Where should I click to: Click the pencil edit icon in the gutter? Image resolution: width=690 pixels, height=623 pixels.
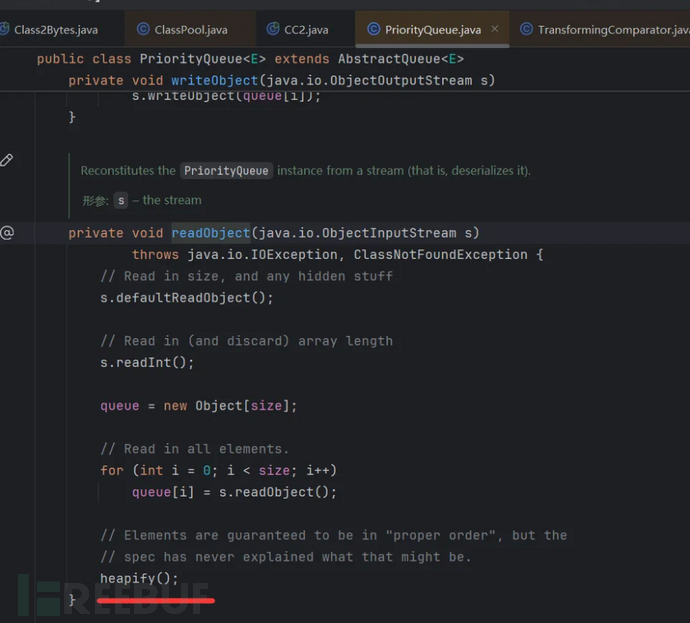click(x=7, y=160)
